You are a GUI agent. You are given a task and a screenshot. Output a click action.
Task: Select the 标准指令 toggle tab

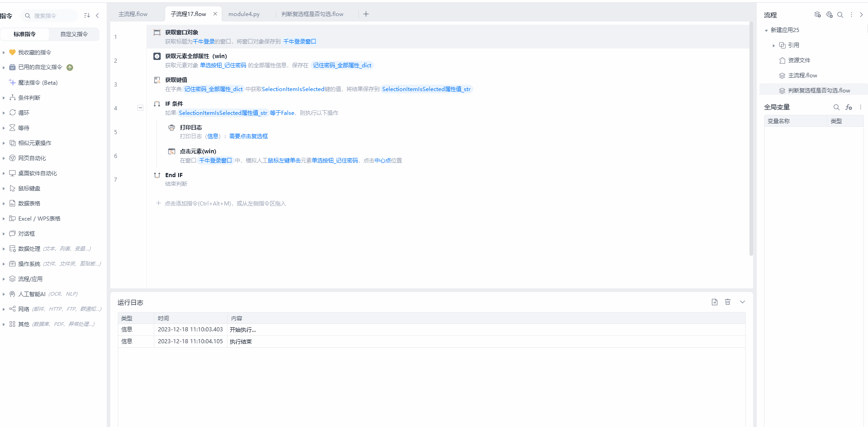point(25,34)
